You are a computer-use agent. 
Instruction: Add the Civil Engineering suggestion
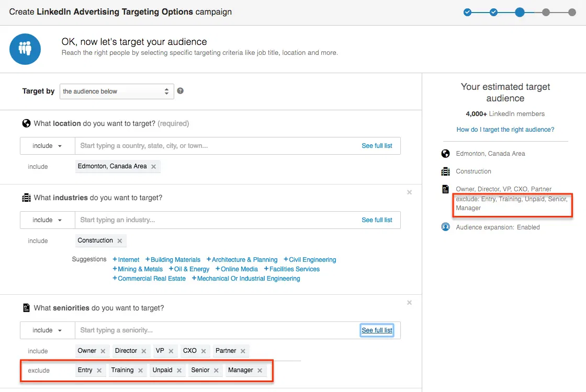point(310,259)
